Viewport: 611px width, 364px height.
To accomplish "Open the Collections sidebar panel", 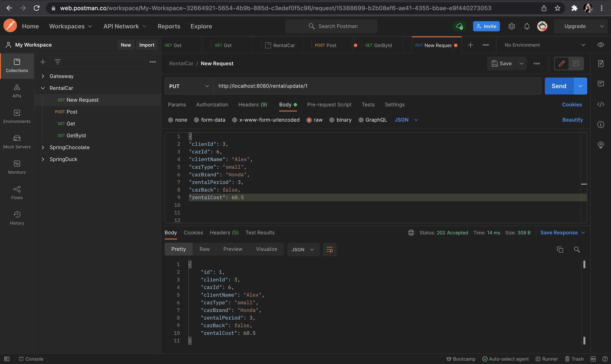I will point(17,66).
